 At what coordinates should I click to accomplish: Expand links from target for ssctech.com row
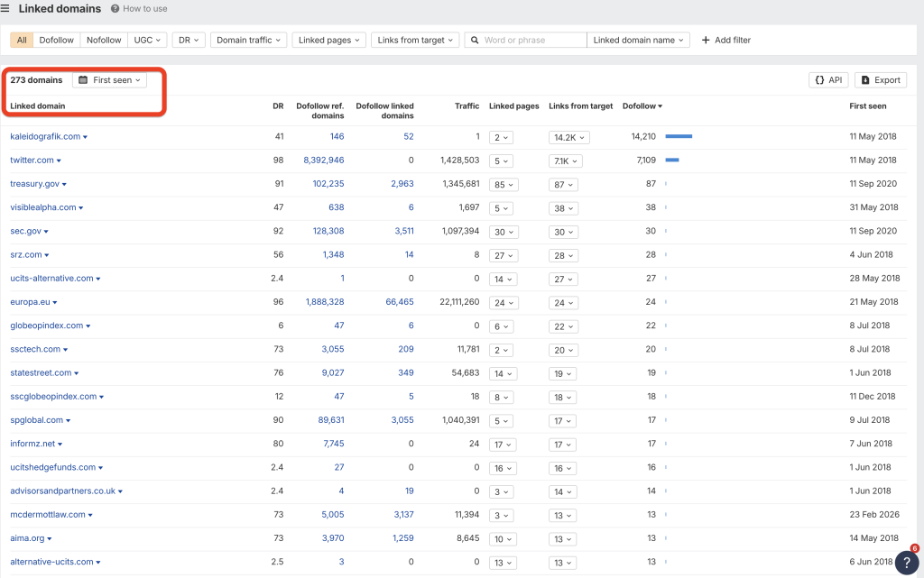563,350
